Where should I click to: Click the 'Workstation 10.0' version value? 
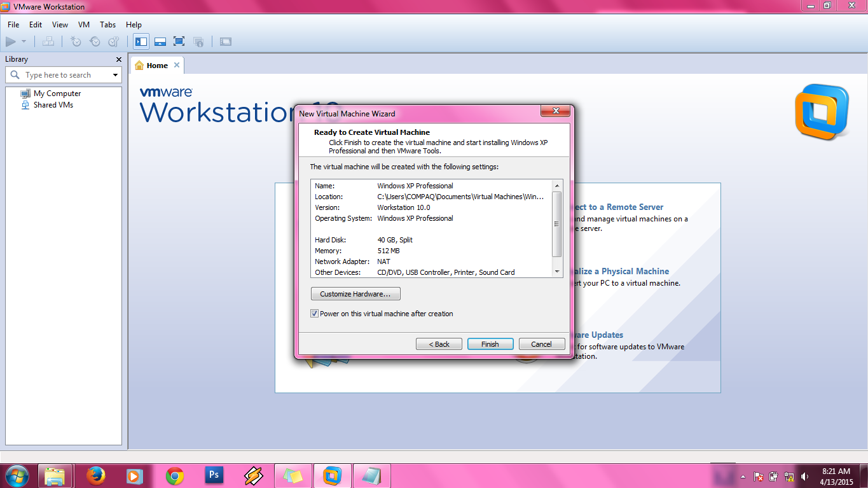(x=404, y=207)
